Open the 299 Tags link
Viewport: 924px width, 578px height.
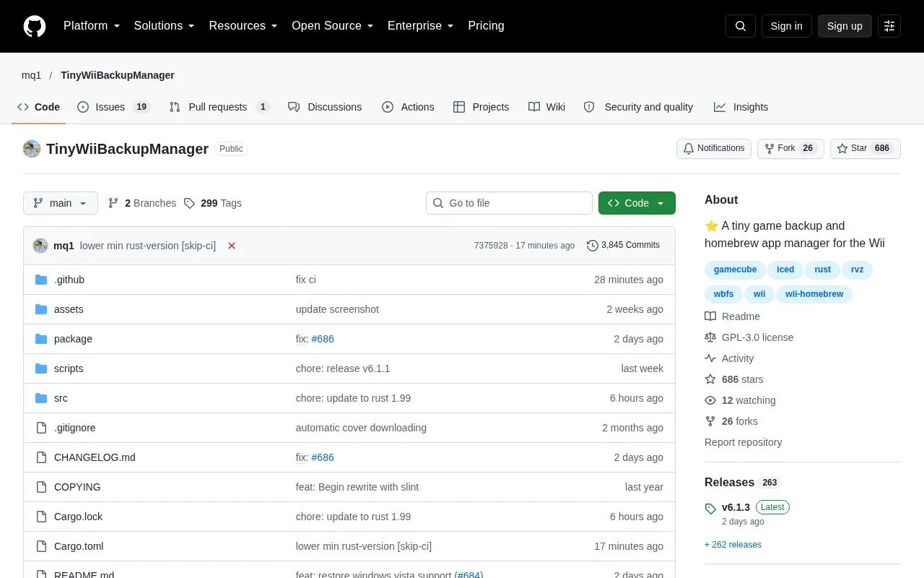[x=213, y=203]
